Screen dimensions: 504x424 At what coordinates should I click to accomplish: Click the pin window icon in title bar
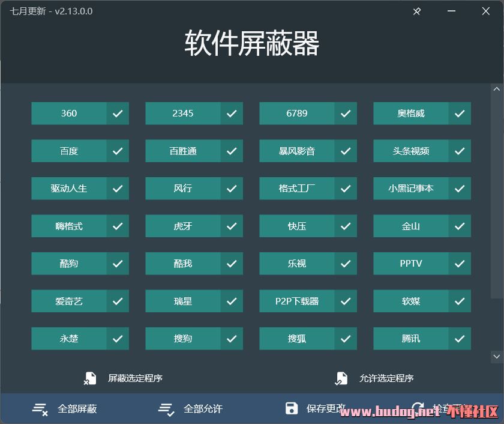click(x=417, y=11)
